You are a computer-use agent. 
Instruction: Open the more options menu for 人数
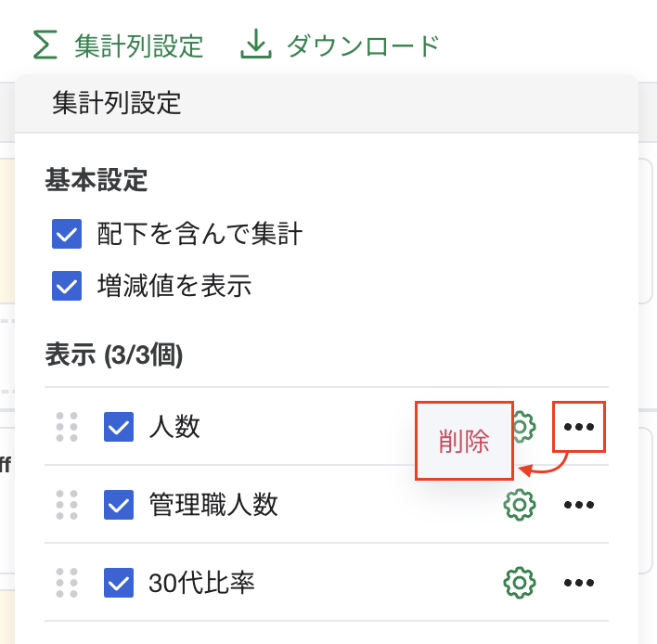coord(579,426)
